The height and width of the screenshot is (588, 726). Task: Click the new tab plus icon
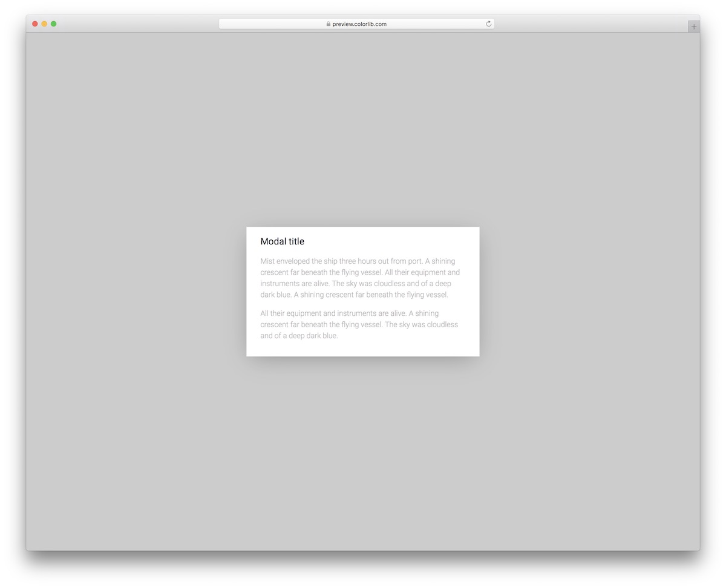693,26
